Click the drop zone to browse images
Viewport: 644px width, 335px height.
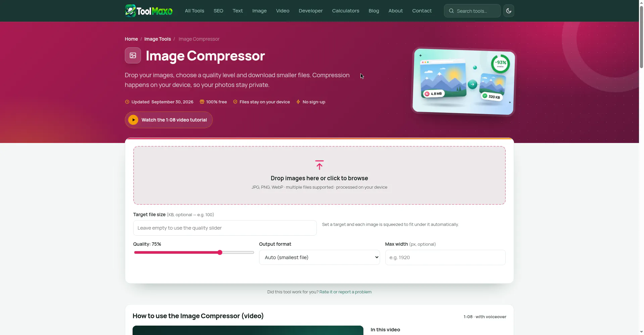pos(319,175)
